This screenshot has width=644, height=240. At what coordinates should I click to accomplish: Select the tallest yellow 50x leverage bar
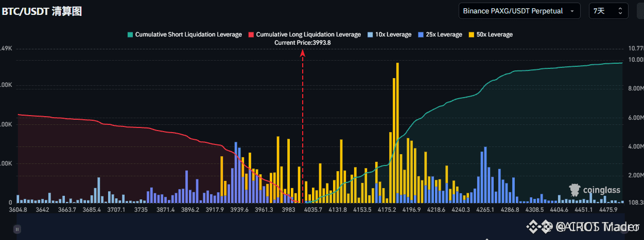click(x=397, y=133)
